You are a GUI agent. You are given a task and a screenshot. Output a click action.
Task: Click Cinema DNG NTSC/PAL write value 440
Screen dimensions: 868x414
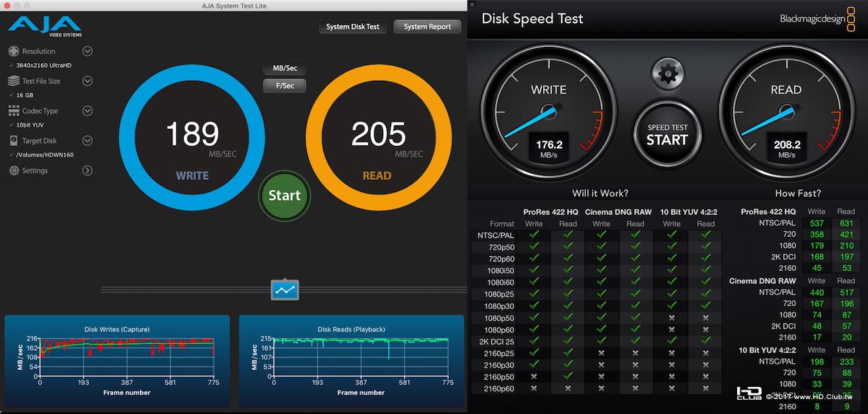click(816, 293)
